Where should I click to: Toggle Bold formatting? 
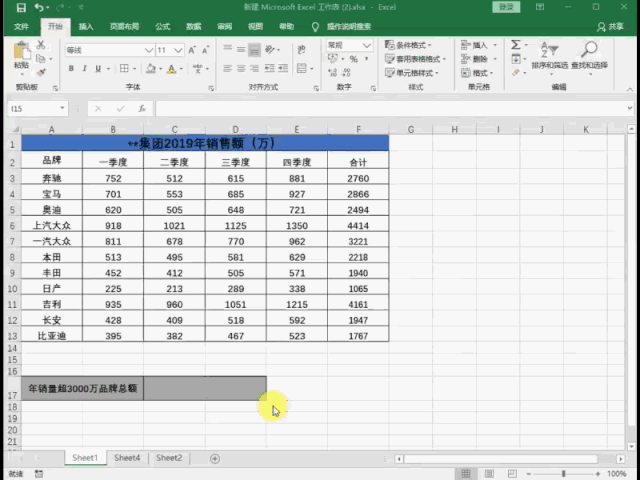click(x=71, y=69)
